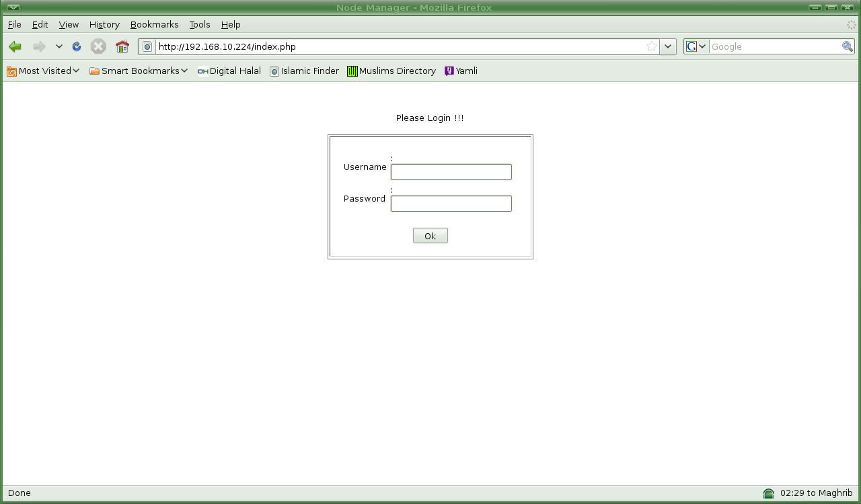Click the Password input field
Screen dimensions: 861x504
click(x=451, y=204)
